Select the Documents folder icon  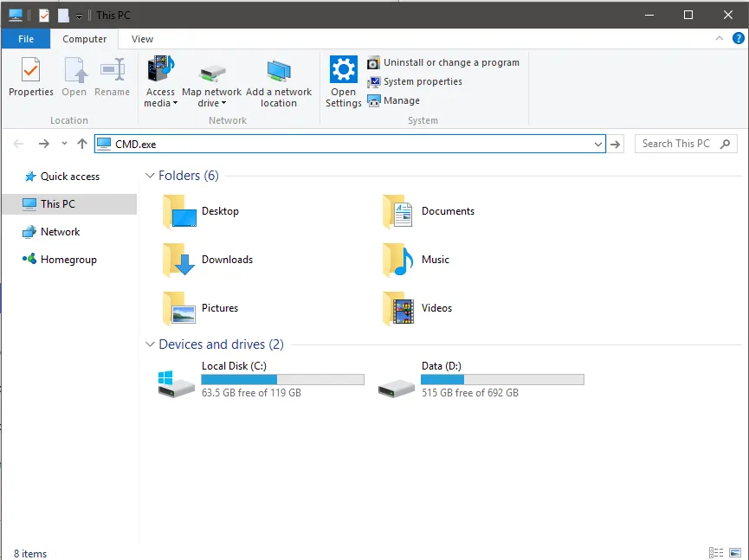(x=397, y=211)
